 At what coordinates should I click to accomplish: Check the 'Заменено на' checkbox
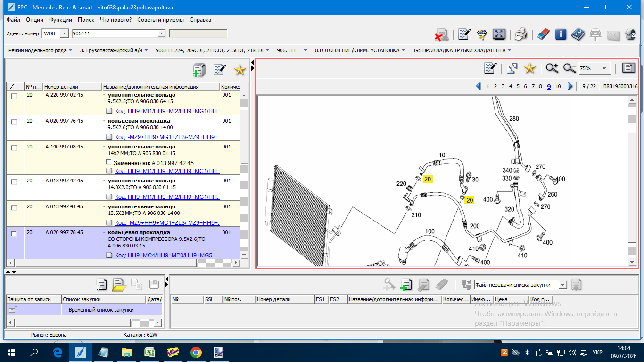tap(109, 162)
